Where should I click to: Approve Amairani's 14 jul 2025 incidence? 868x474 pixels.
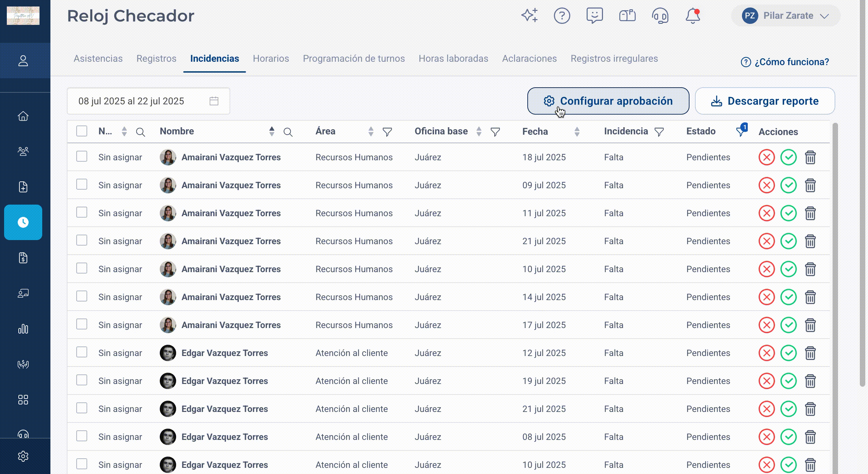(788, 297)
